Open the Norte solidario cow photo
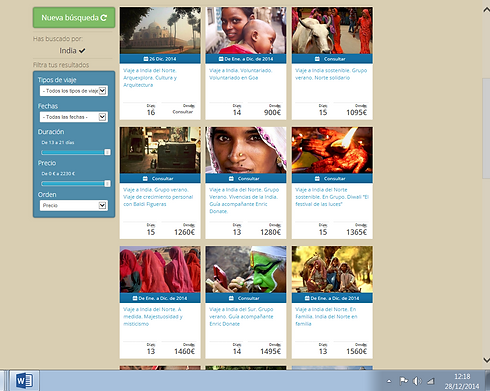490x391 pixels. point(332,30)
